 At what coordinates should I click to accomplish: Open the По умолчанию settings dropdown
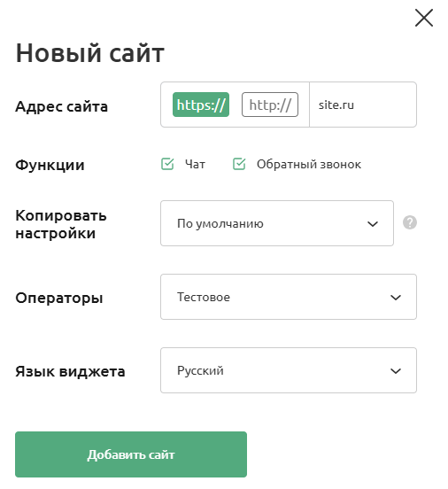[x=277, y=223]
